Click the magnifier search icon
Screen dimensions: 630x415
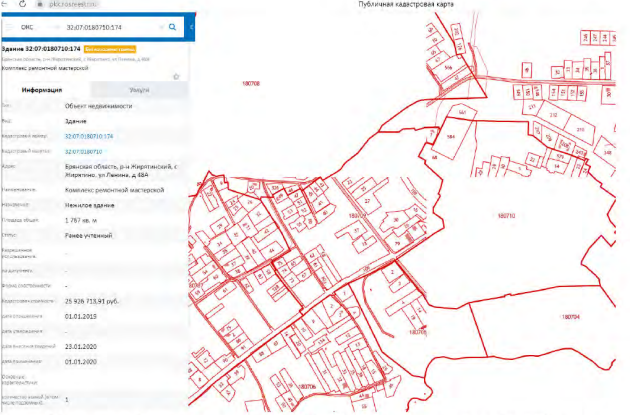pyautogui.click(x=173, y=27)
